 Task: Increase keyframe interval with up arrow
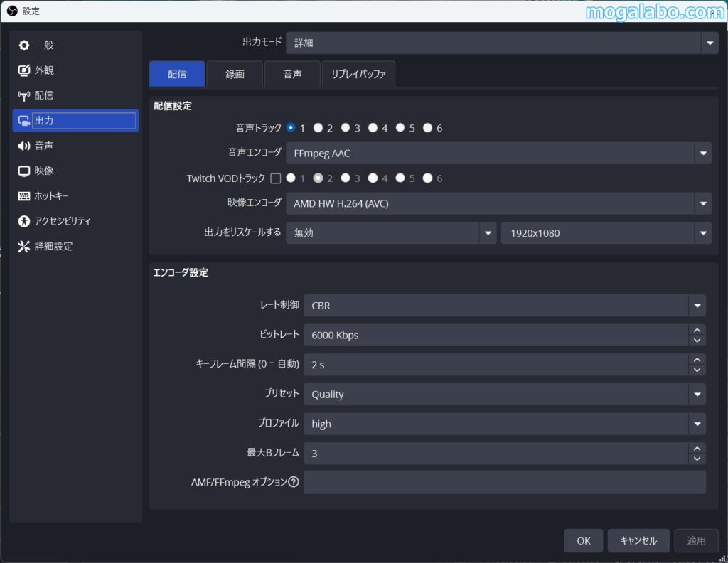[x=697, y=360]
